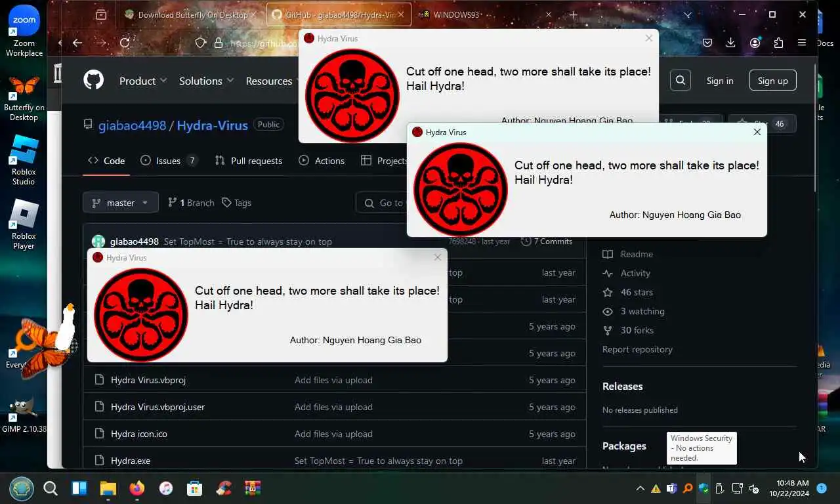Launch the Roblox Player desktop icon

coord(24,224)
